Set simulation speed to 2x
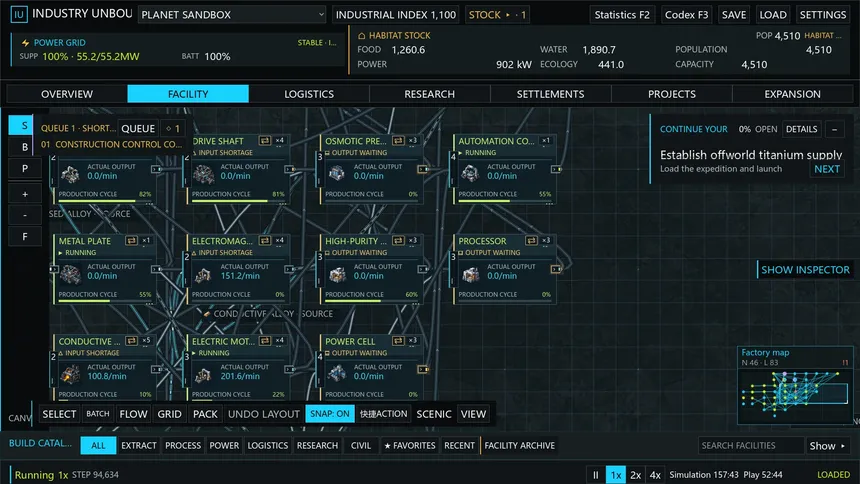860x484 pixels. [x=636, y=475]
